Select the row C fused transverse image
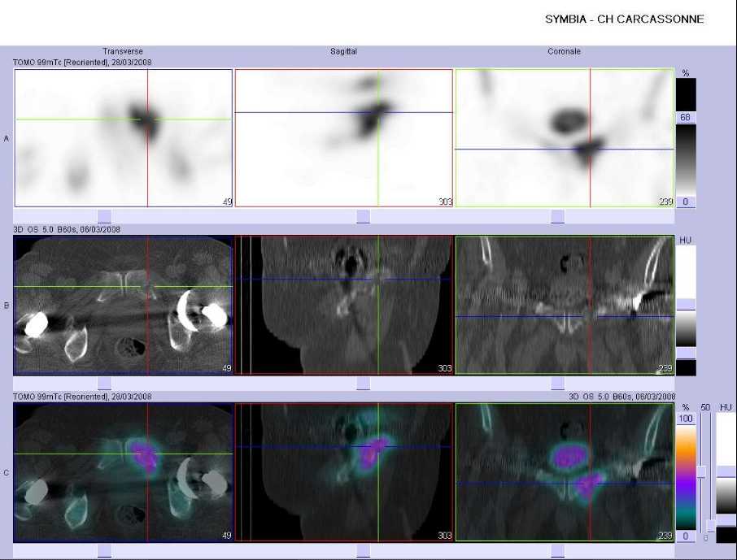Viewport: 737px width, 560px height. click(123, 472)
